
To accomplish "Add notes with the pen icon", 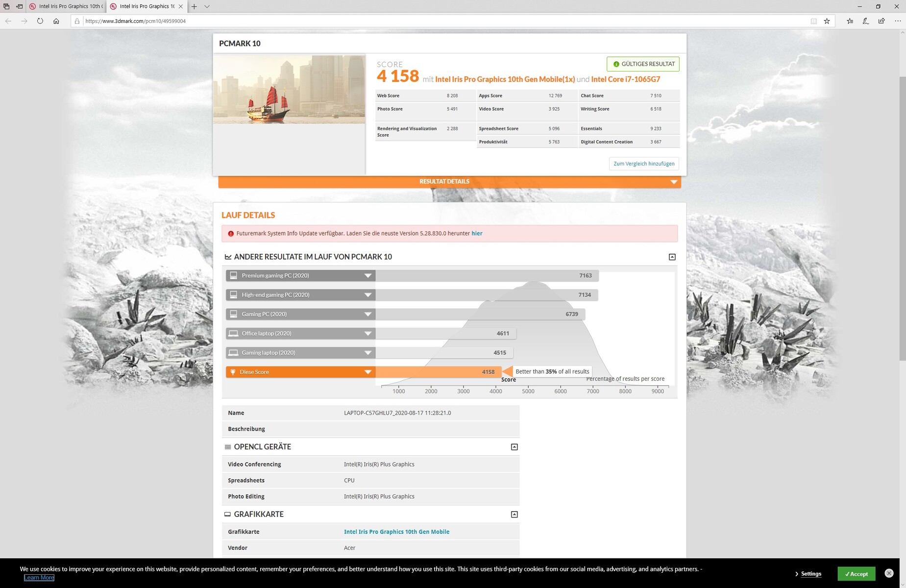I will tap(866, 21).
